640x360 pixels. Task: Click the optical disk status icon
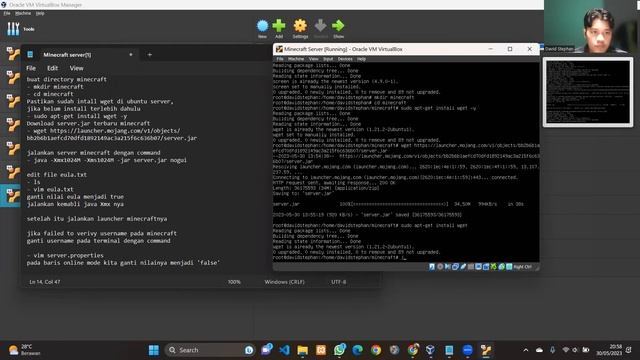click(x=440, y=267)
